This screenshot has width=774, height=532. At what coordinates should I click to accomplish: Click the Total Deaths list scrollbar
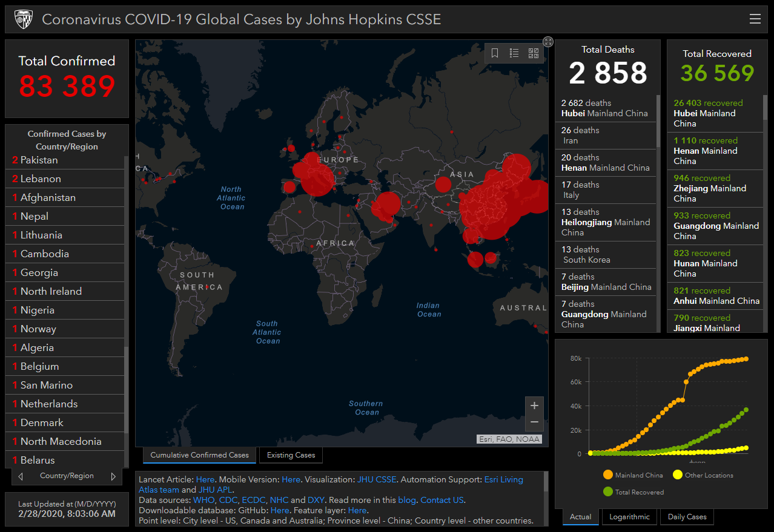658,121
